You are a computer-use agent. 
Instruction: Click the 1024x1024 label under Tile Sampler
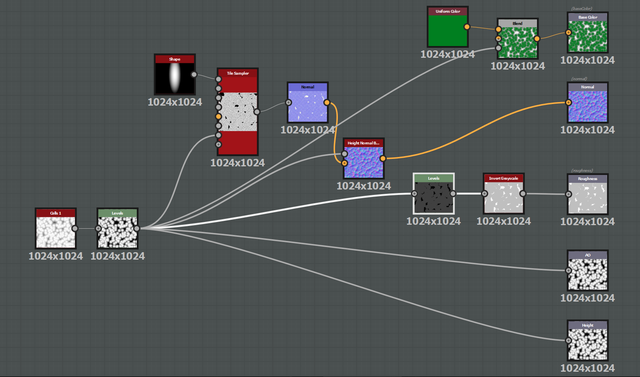tap(238, 163)
